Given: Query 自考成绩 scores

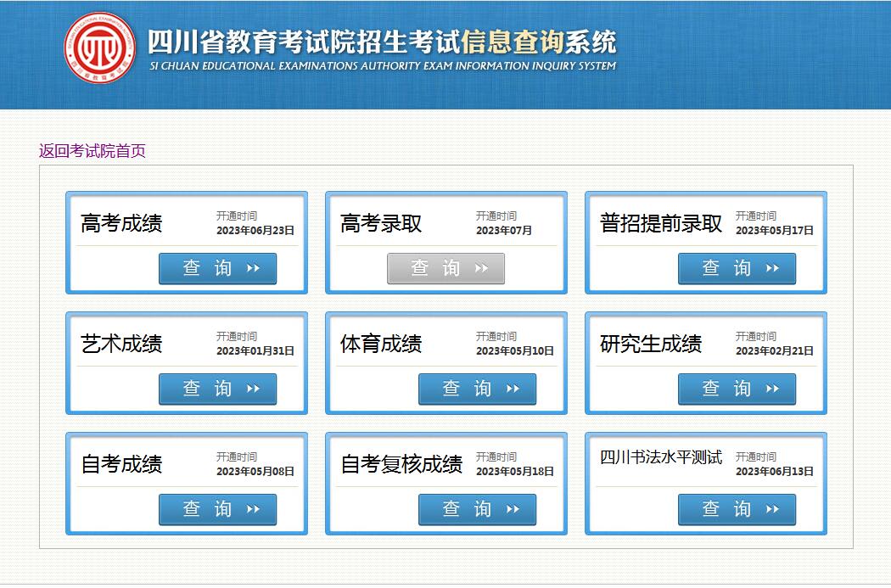Looking at the screenshot, I should pyautogui.click(x=217, y=509).
